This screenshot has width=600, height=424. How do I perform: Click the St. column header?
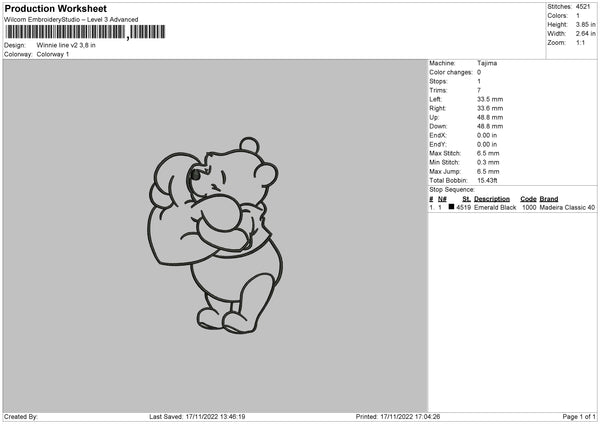[466, 199]
